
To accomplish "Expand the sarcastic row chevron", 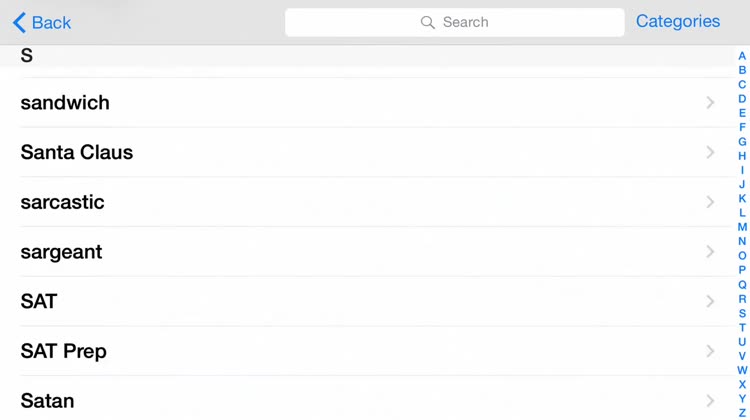I will point(710,202).
